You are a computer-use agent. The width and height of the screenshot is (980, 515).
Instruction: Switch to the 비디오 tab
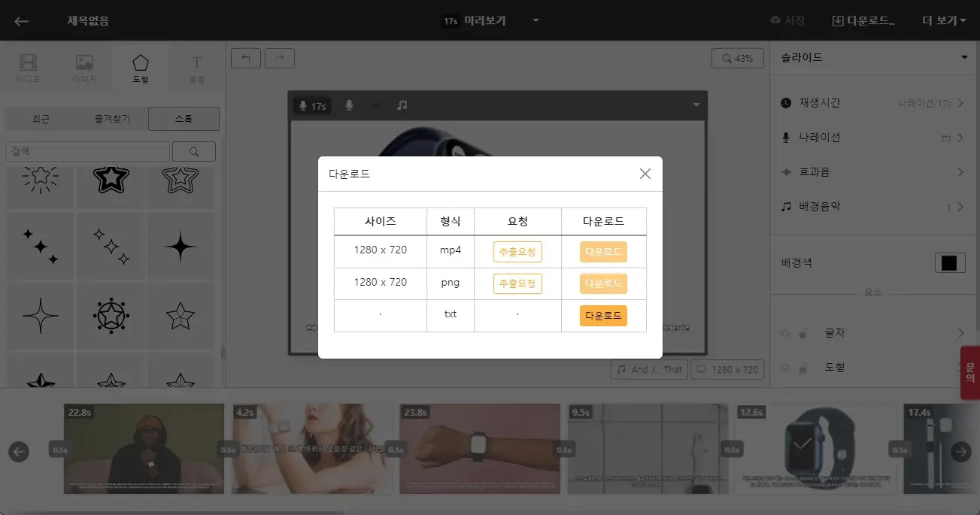tap(29, 68)
